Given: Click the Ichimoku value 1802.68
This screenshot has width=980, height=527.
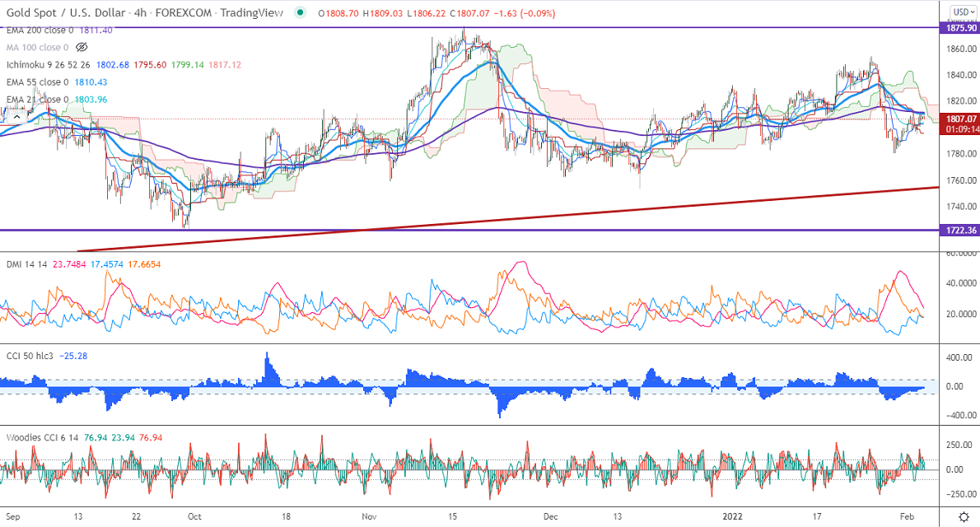Looking at the screenshot, I should [113, 65].
